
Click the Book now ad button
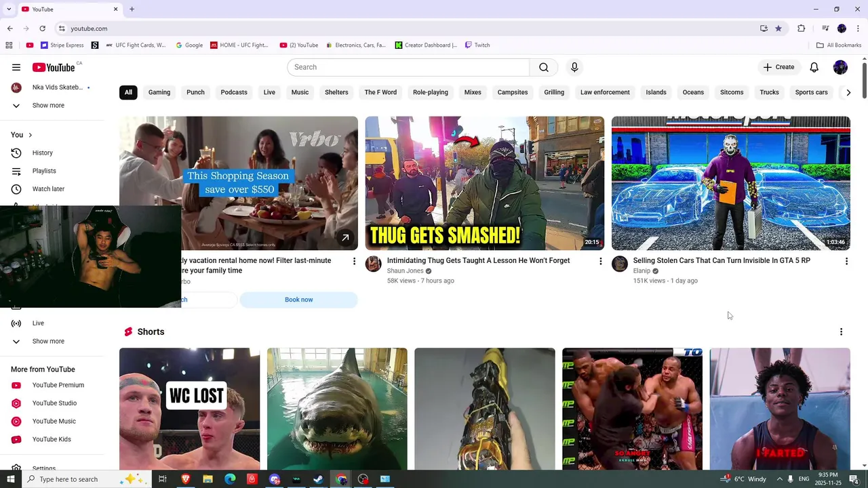[x=299, y=300]
